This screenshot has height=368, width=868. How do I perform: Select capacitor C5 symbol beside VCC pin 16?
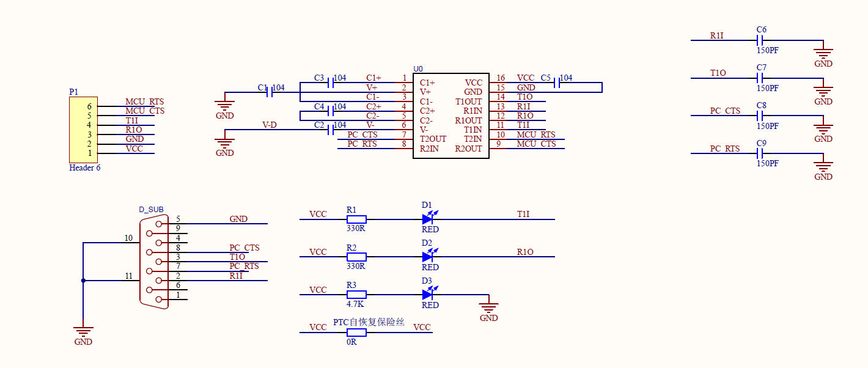pos(556,83)
